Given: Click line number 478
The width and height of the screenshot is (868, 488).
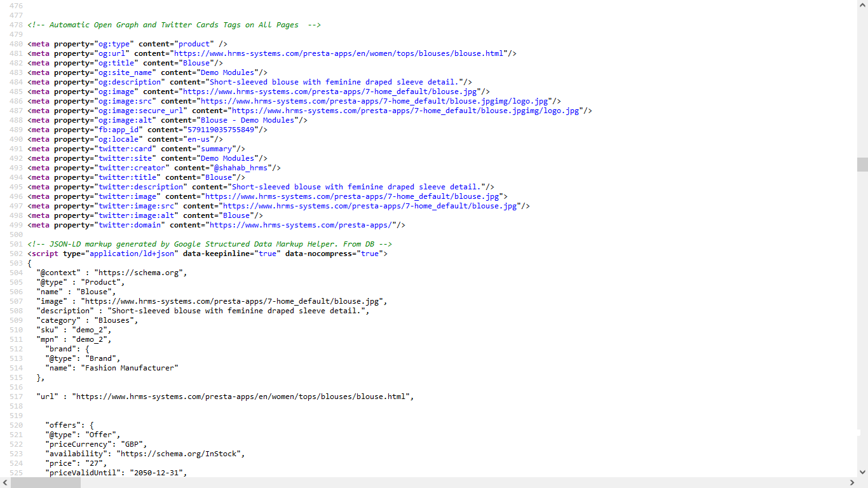Looking at the screenshot, I should point(17,25).
